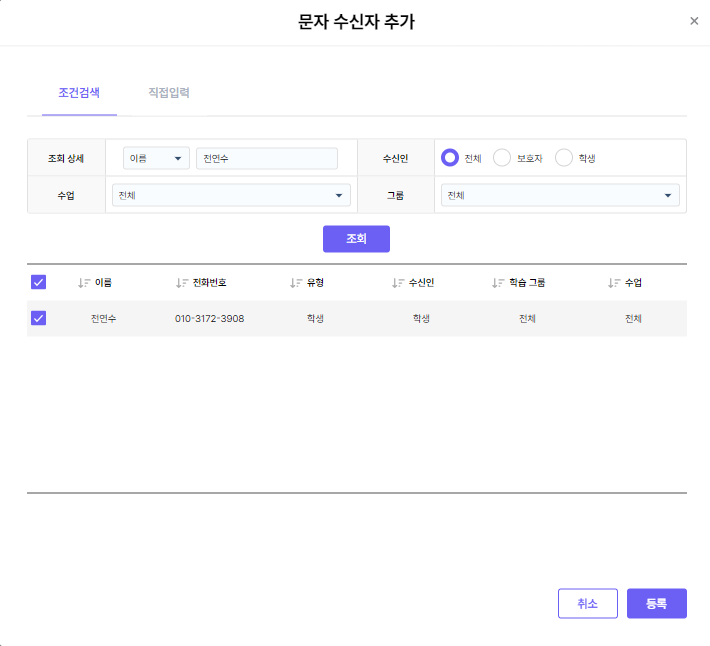Select the 보호자 radio button
710x646 pixels.
(x=502, y=158)
